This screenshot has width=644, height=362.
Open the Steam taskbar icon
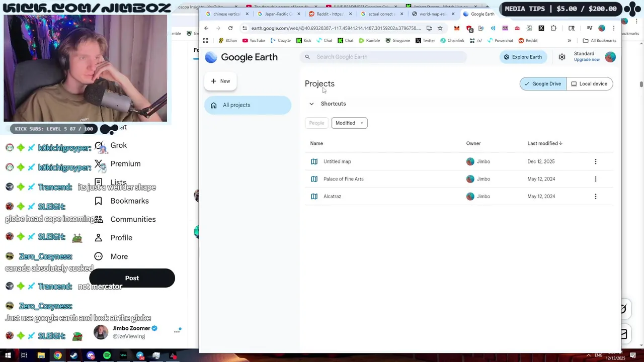tap(74, 355)
